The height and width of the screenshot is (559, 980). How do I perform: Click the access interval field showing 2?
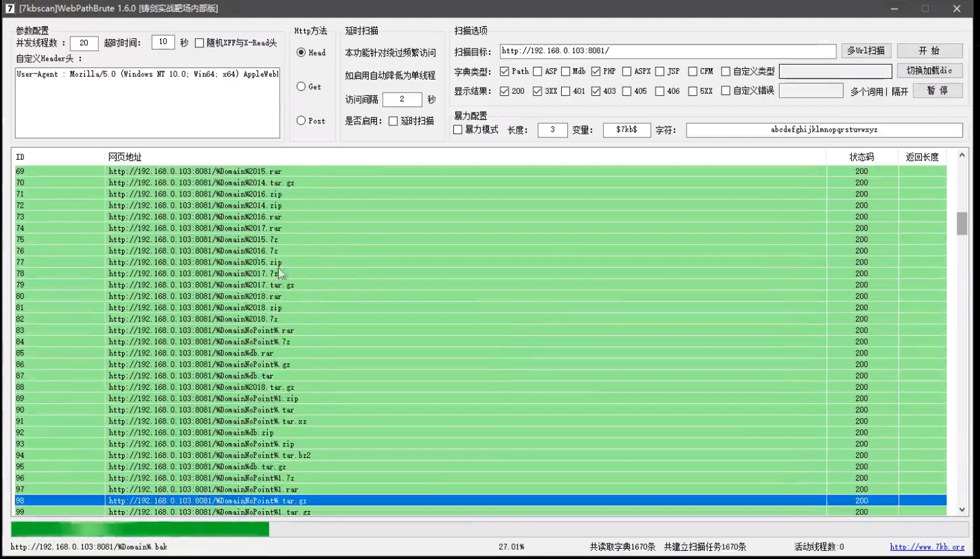click(x=402, y=100)
